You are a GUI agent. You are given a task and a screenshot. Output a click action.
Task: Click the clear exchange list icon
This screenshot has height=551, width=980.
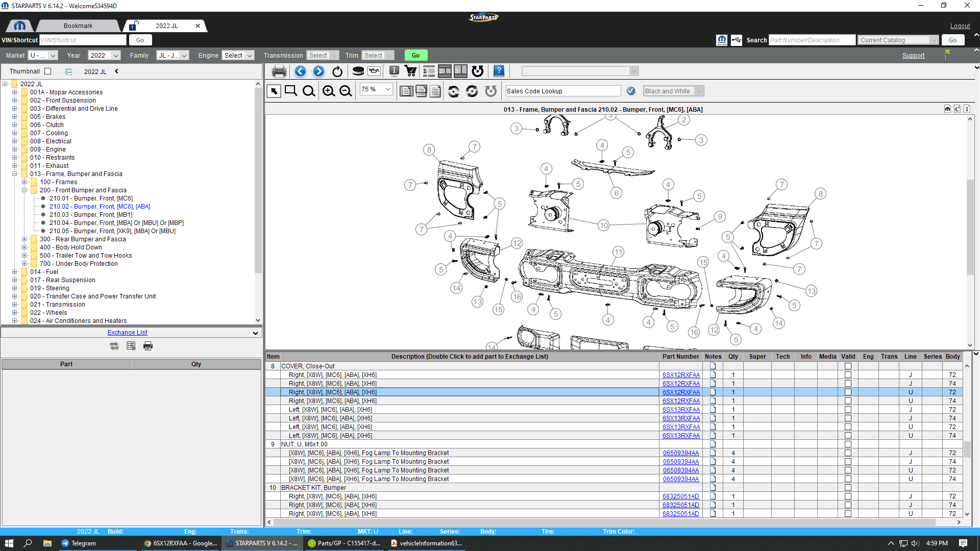point(131,346)
